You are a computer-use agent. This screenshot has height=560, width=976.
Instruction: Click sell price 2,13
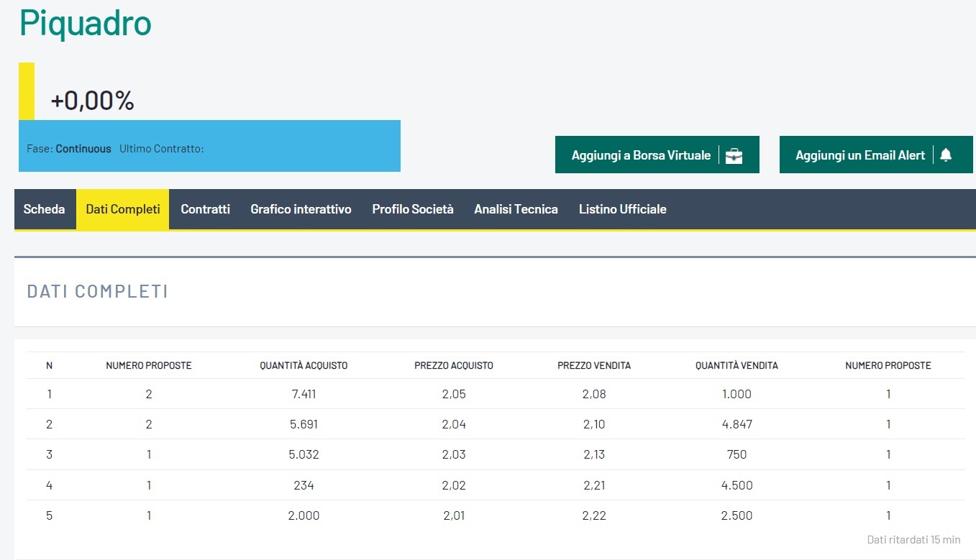coord(594,454)
